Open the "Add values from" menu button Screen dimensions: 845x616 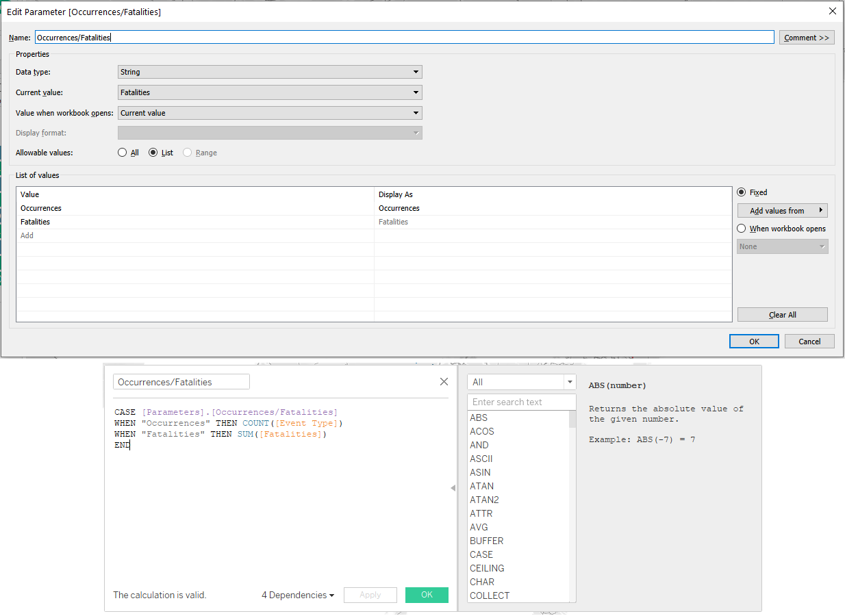[x=782, y=210]
